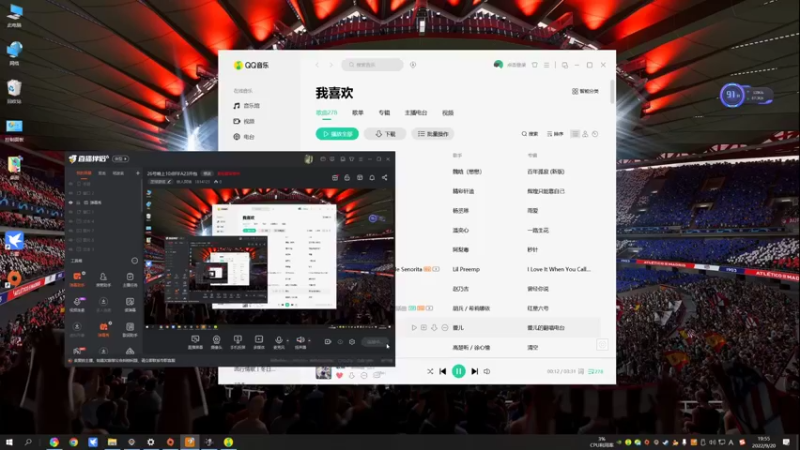
Task: Click the 智能分类 smart sort button
Action: point(585,91)
